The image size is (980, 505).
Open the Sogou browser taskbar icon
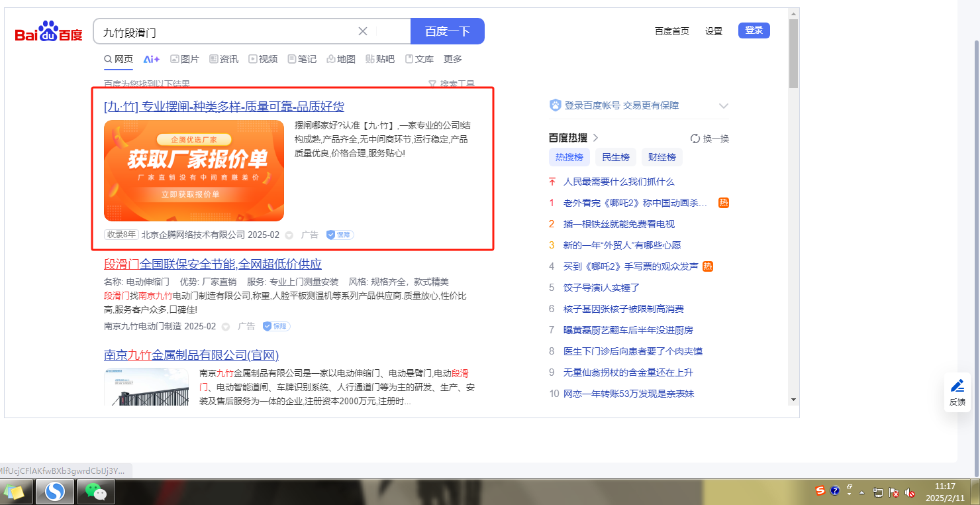[x=54, y=492]
